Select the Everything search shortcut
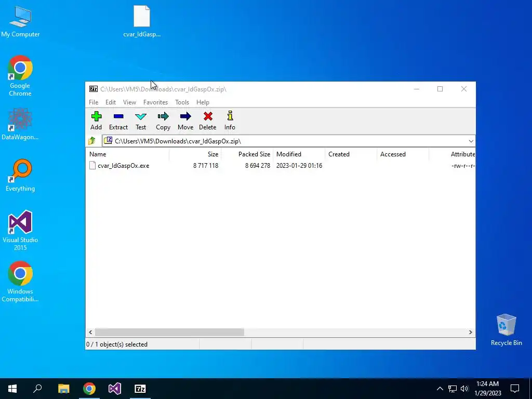 [20, 176]
